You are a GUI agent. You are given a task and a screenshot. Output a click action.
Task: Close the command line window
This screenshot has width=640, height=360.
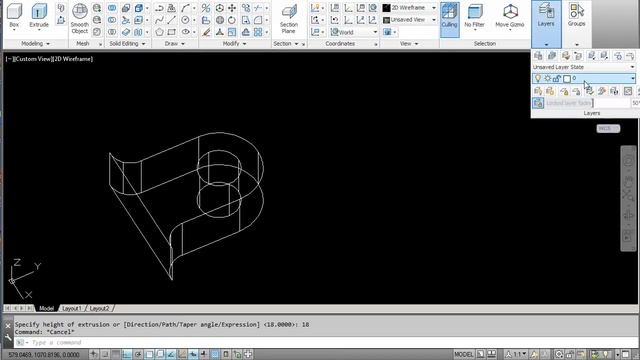[8, 326]
